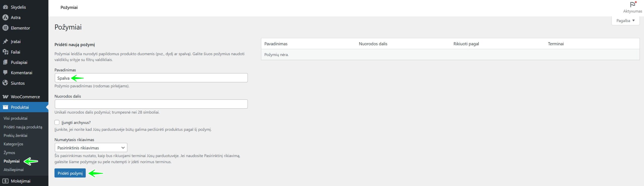Viewport: 644px width, 186px height.
Task: Expand the Pagalba help panel
Action: 625,21
